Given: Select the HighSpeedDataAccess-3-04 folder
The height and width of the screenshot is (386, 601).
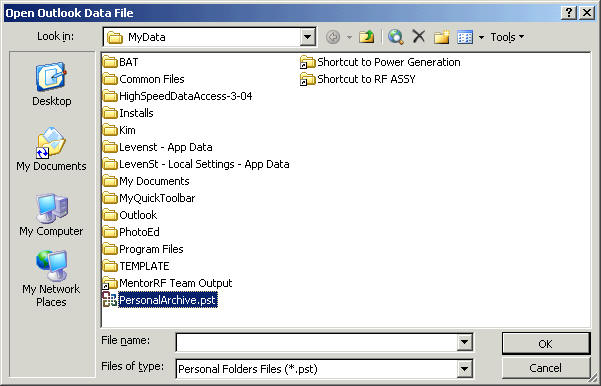Looking at the screenshot, I should coord(178,96).
